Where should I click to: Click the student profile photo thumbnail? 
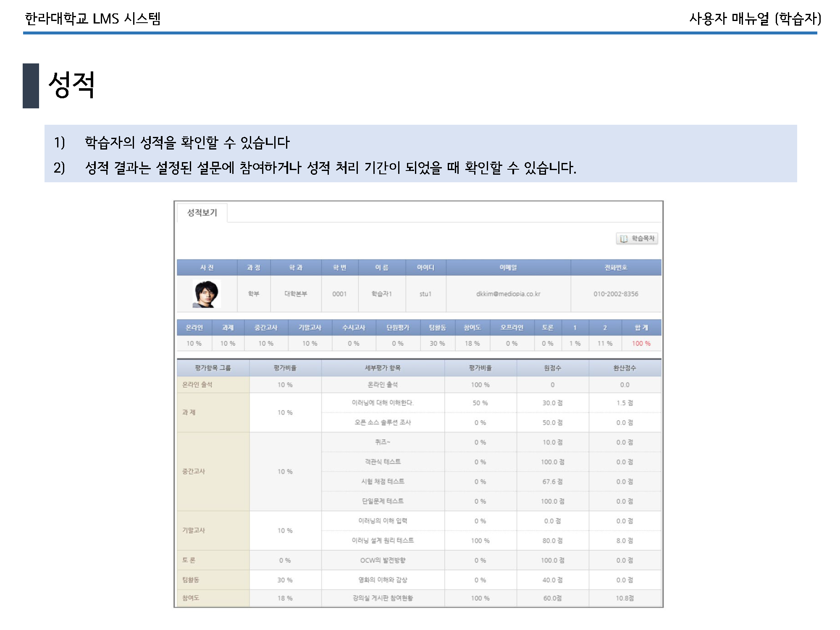[206, 294]
